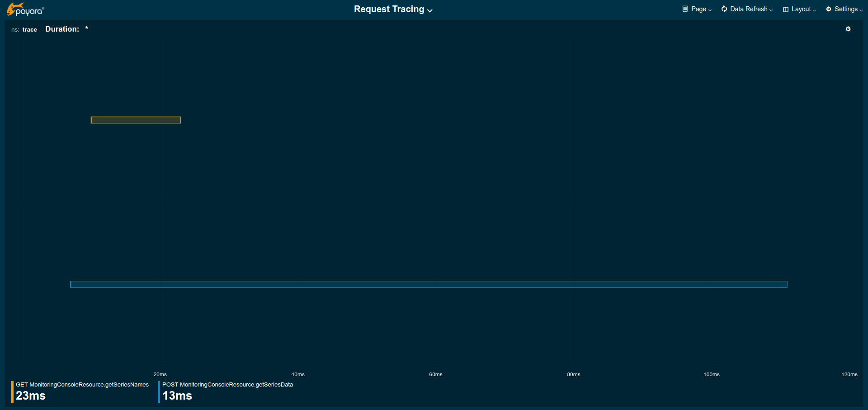
Task: Click the 40ms axis label
Action: point(298,374)
